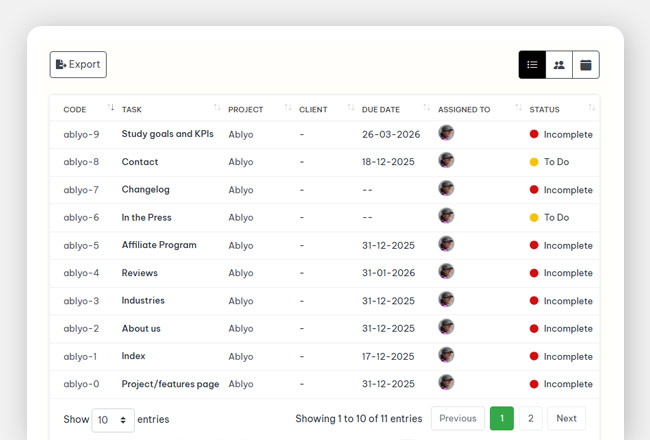Switch to list view icon
This screenshot has height=440, width=650.
point(532,65)
